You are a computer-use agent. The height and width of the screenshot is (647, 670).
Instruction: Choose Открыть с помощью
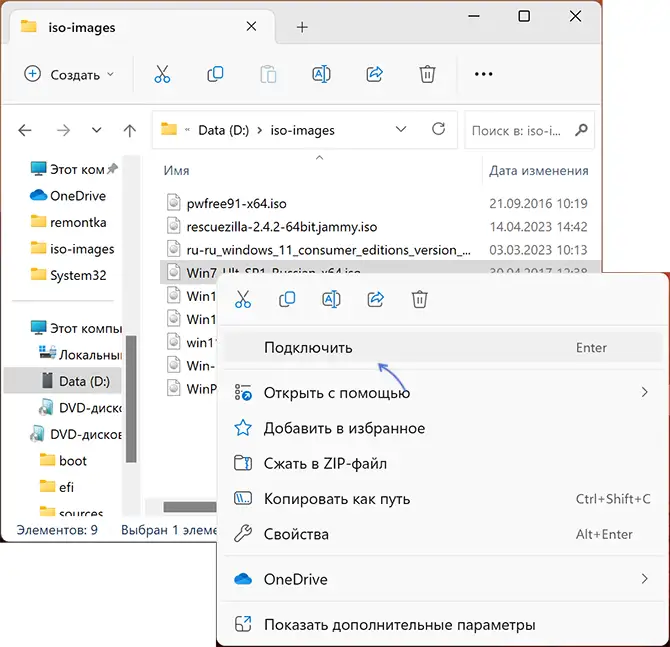443,392
